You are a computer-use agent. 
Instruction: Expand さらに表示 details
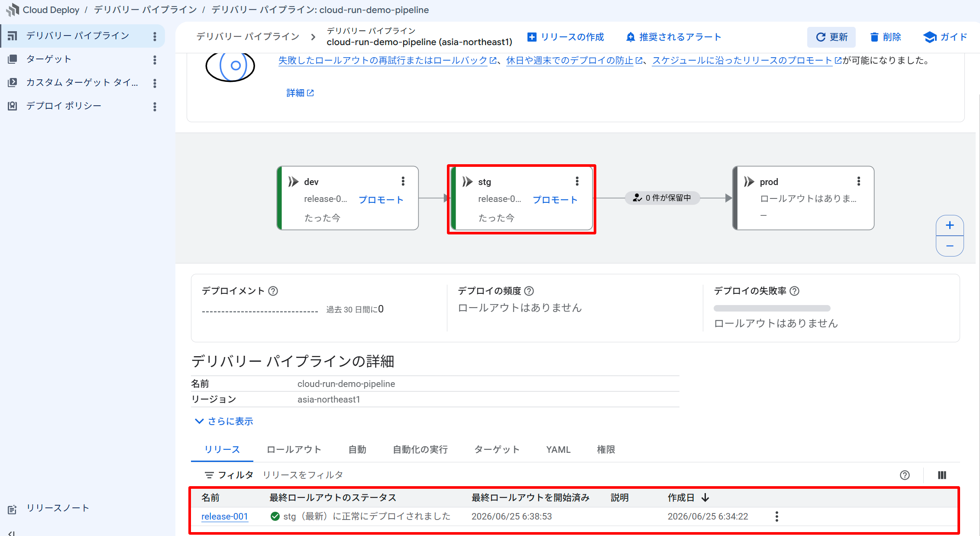pyautogui.click(x=224, y=421)
